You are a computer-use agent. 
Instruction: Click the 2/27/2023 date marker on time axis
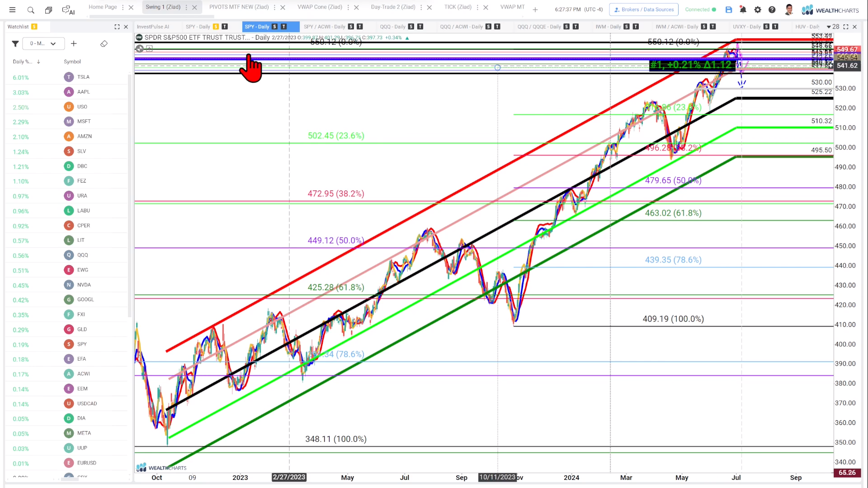[289, 478]
